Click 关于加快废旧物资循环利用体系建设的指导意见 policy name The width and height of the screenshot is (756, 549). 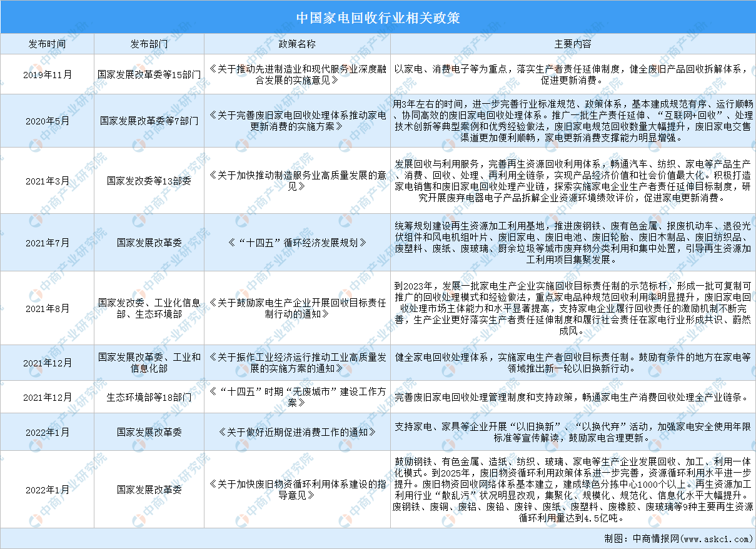(x=297, y=490)
